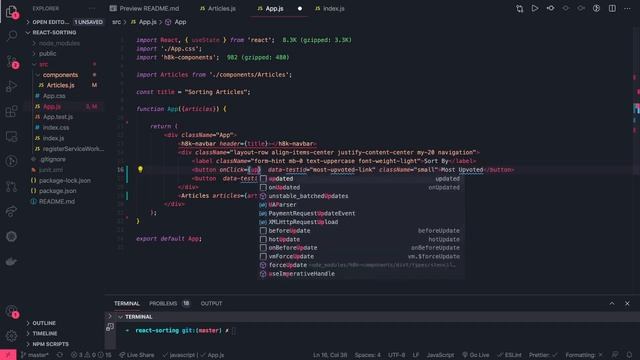
Task: Click the Spaces: 4 indentation setting
Action: coord(367,355)
